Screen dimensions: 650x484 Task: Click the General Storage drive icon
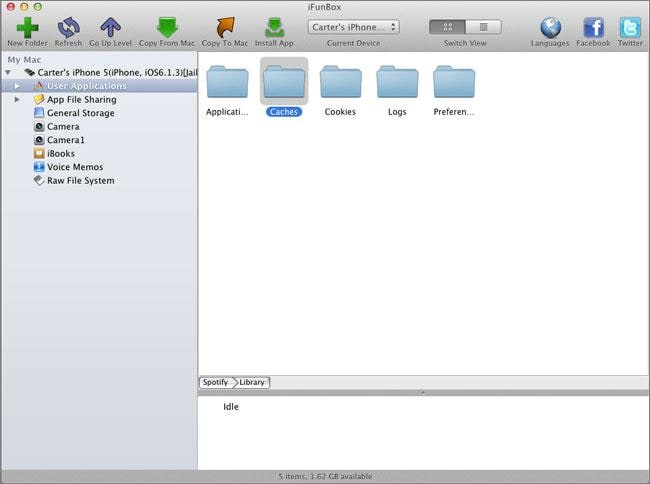(x=39, y=113)
